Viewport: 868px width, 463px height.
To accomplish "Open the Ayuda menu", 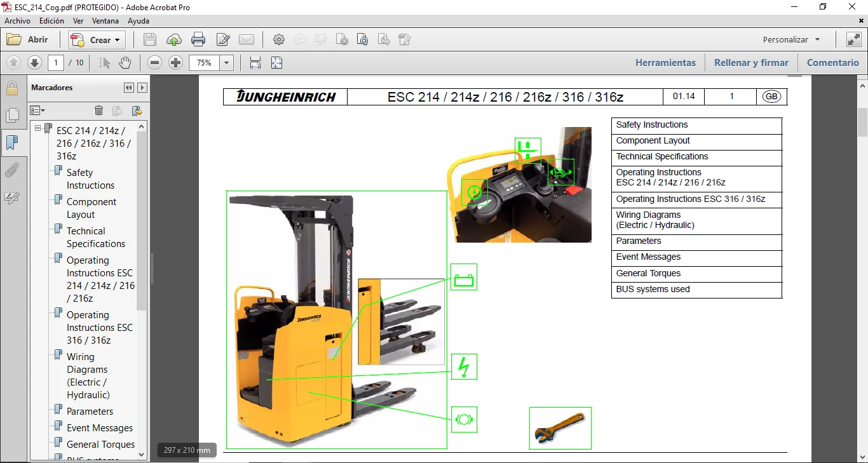I will tap(139, 21).
